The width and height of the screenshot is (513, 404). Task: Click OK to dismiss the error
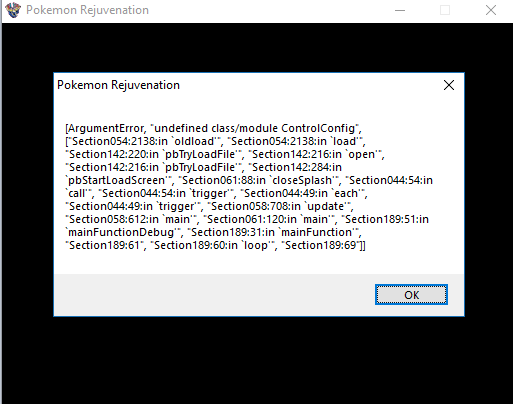[x=411, y=294]
